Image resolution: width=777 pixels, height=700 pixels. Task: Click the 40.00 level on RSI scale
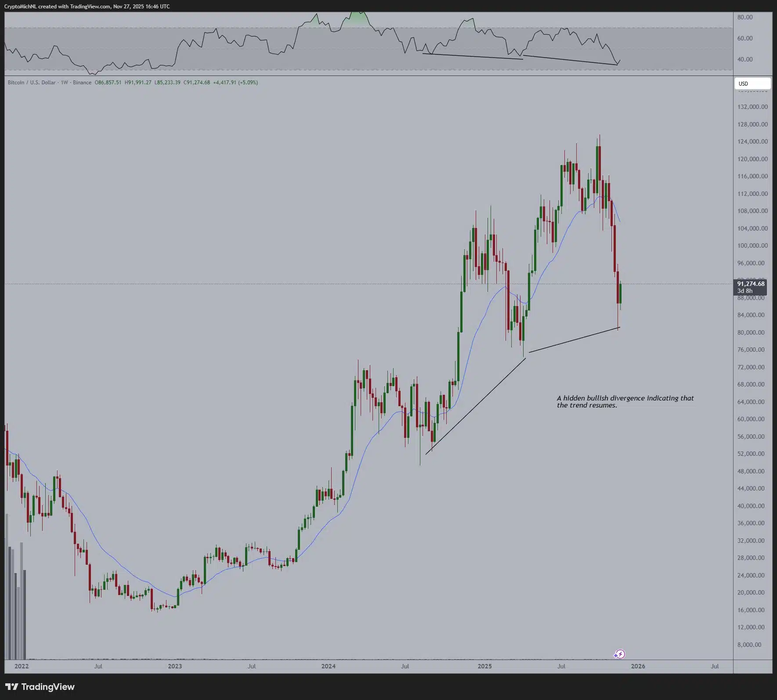tap(745, 59)
